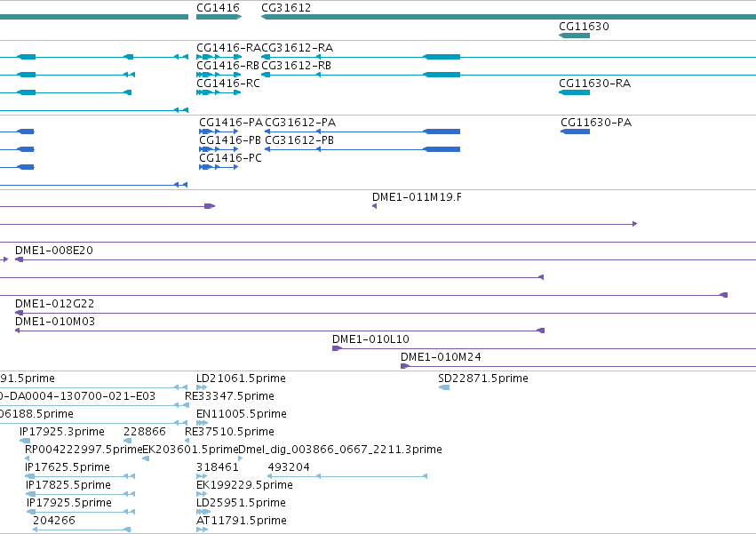
Task: Select the IP17825.5prime EST
Action: click(x=81, y=494)
